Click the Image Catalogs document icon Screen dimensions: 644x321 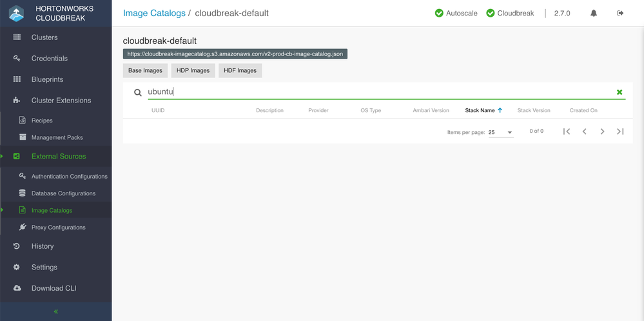pyautogui.click(x=23, y=210)
